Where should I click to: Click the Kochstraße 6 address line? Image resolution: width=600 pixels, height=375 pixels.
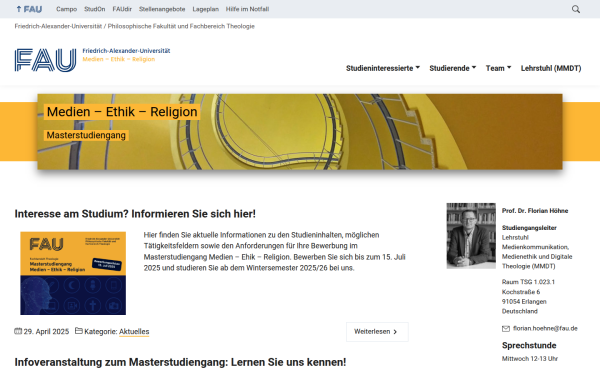coord(521,292)
